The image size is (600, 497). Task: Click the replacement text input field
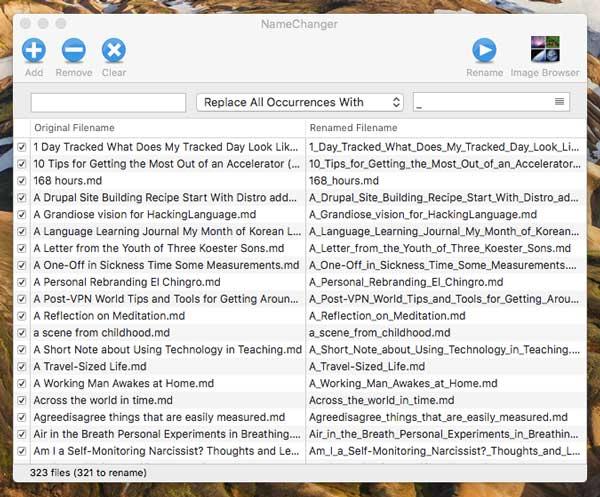pos(480,102)
